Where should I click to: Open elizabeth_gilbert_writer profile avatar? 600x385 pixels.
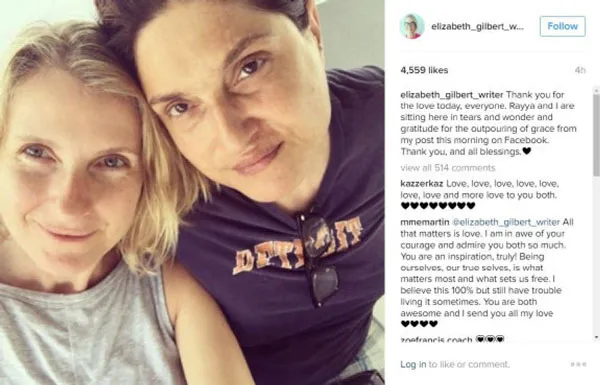pos(412,26)
